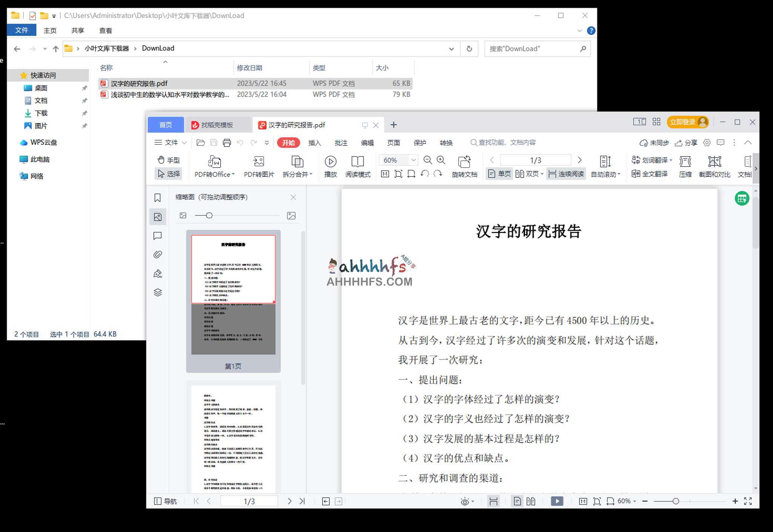
Task: Open the bookmarks panel in the left sidebar
Action: click(x=158, y=197)
